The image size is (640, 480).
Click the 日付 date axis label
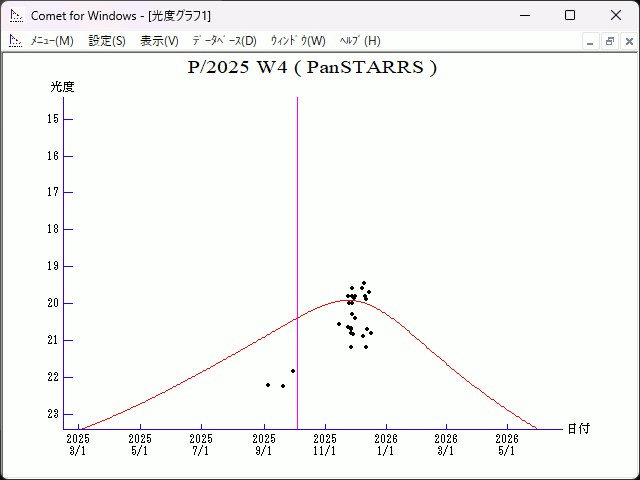[x=578, y=428]
